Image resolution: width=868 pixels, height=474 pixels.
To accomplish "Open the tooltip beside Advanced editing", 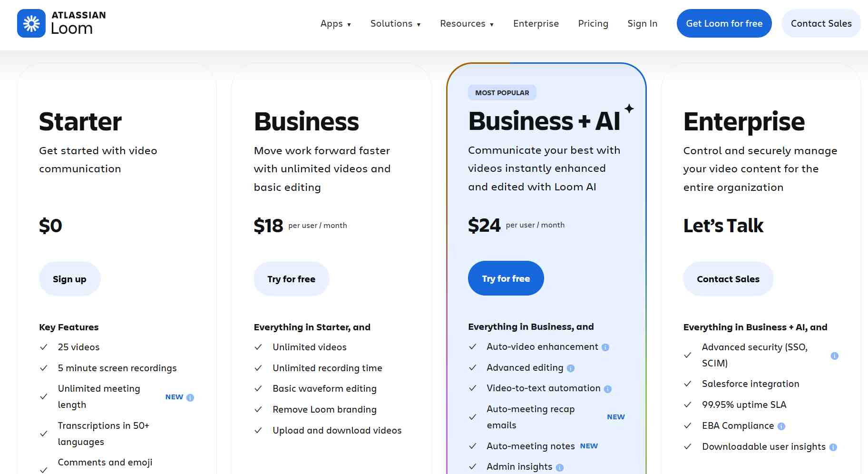I will click(571, 368).
